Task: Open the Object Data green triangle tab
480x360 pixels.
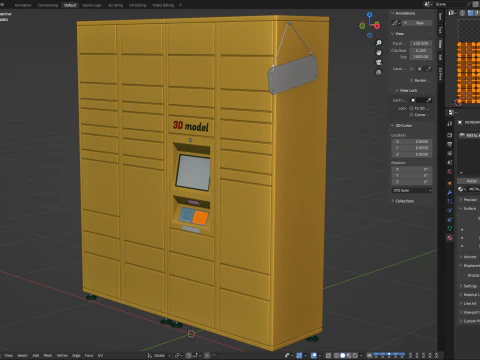Action: pyautogui.click(x=450, y=228)
